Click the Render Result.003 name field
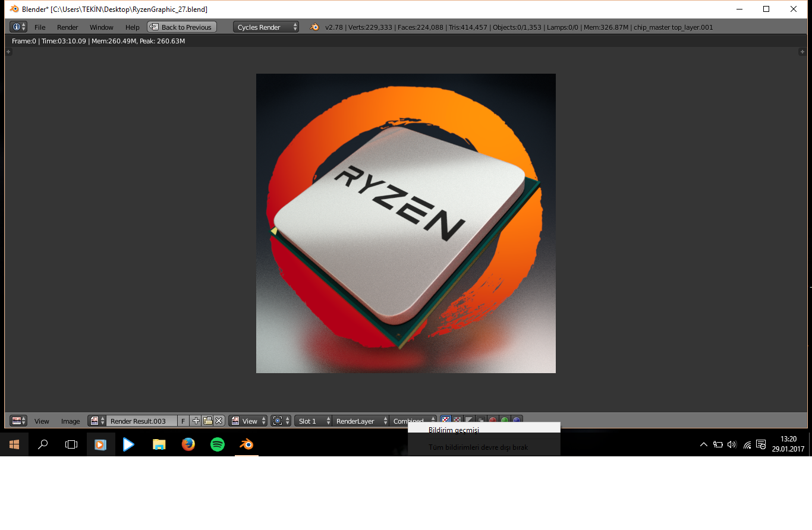812x530 pixels. coord(141,421)
